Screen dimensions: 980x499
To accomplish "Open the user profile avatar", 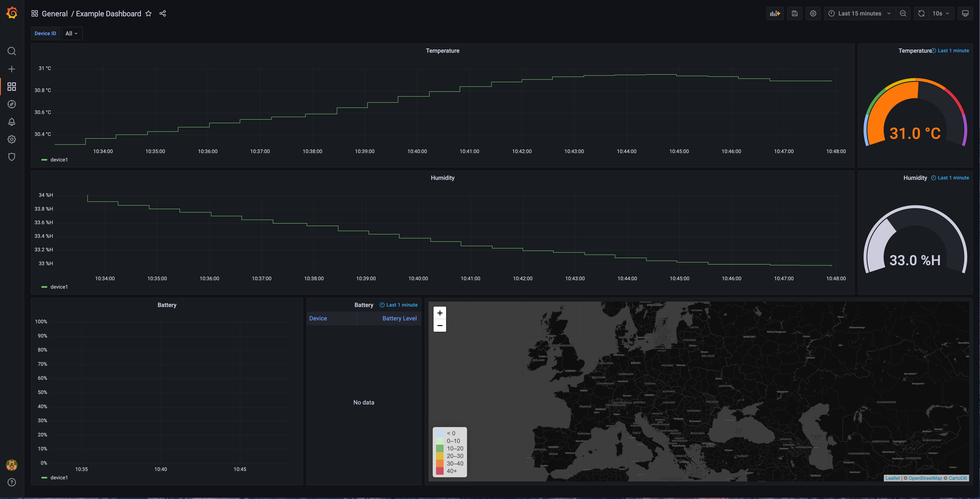I will [x=12, y=465].
